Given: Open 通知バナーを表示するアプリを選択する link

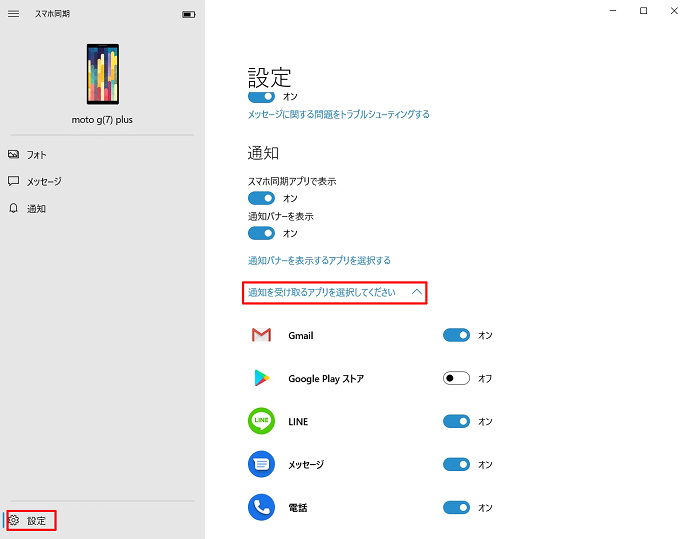Looking at the screenshot, I should point(319,260).
